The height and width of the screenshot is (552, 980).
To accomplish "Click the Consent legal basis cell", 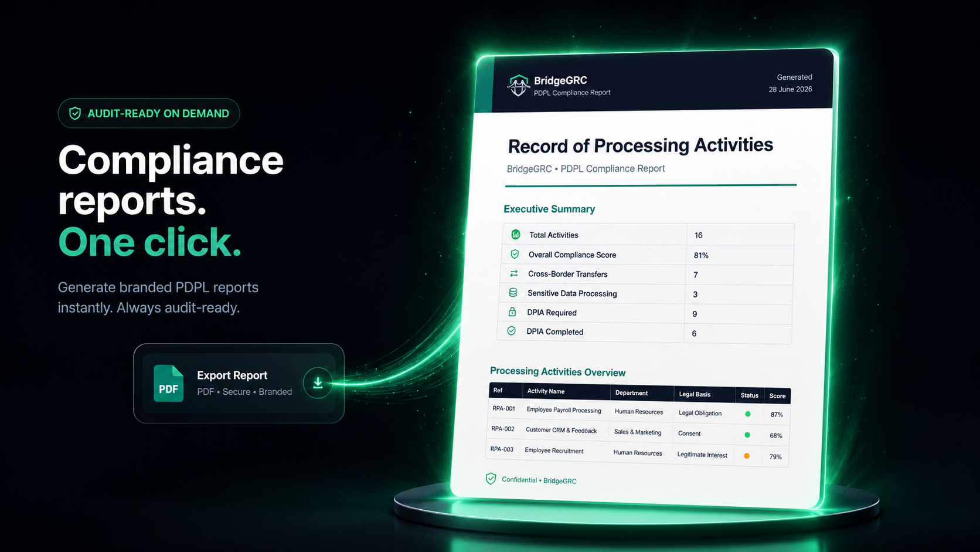I will click(x=689, y=434).
